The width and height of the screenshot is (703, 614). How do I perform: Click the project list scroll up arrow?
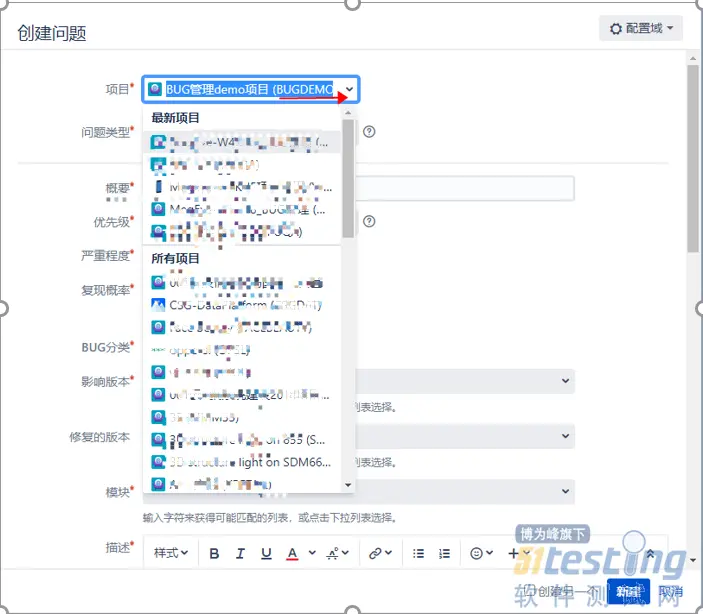[348, 113]
